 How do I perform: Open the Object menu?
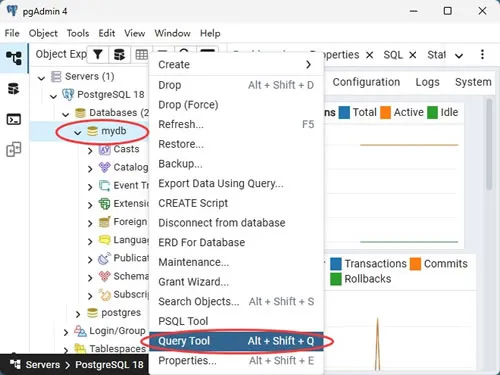tap(43, 33)
